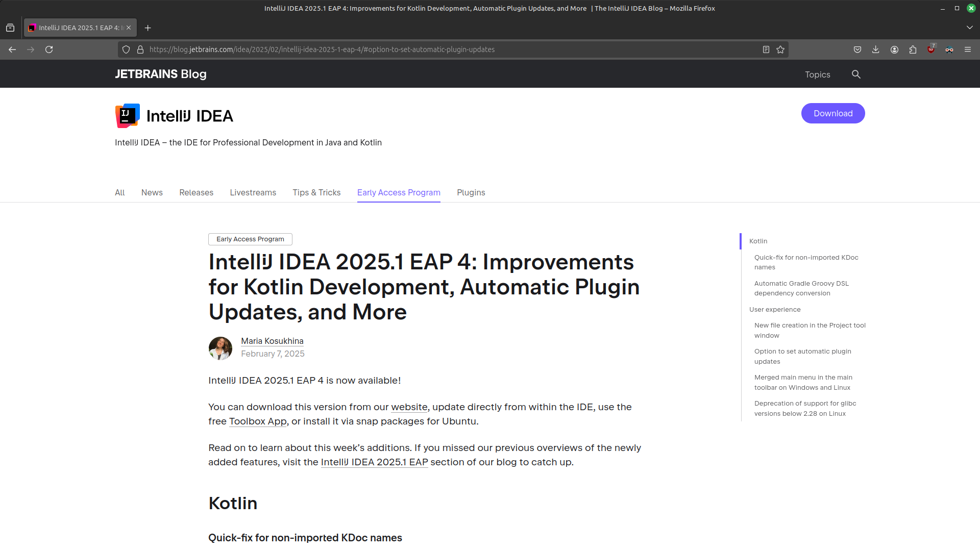
Task: Follow the website link in article
Action: 409,407
